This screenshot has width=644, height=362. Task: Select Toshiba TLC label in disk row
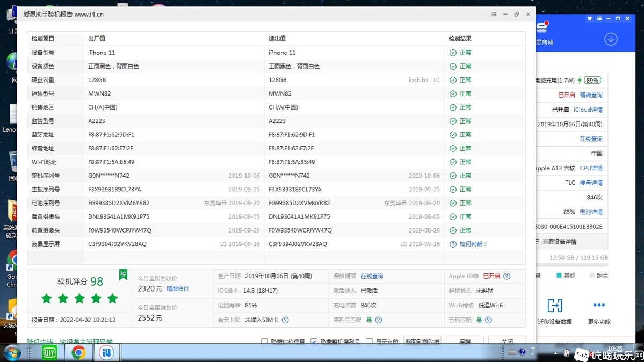pyautogui.click(x=423, y=80)
